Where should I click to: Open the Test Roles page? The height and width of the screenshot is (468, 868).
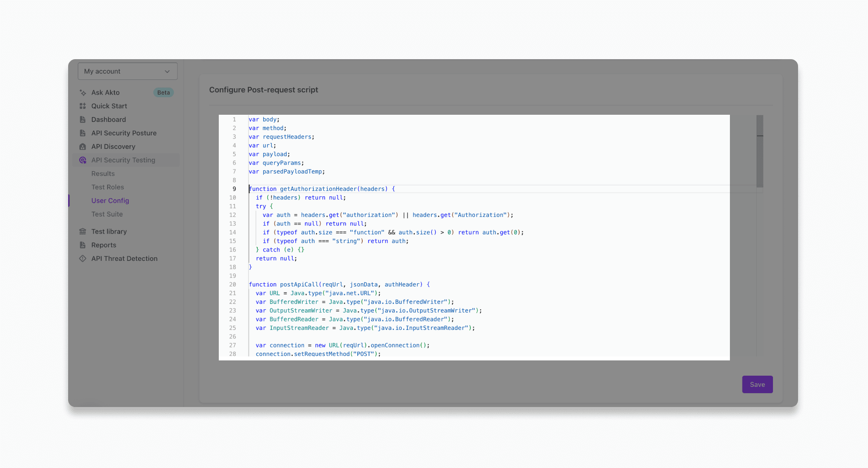pos(108,187)
